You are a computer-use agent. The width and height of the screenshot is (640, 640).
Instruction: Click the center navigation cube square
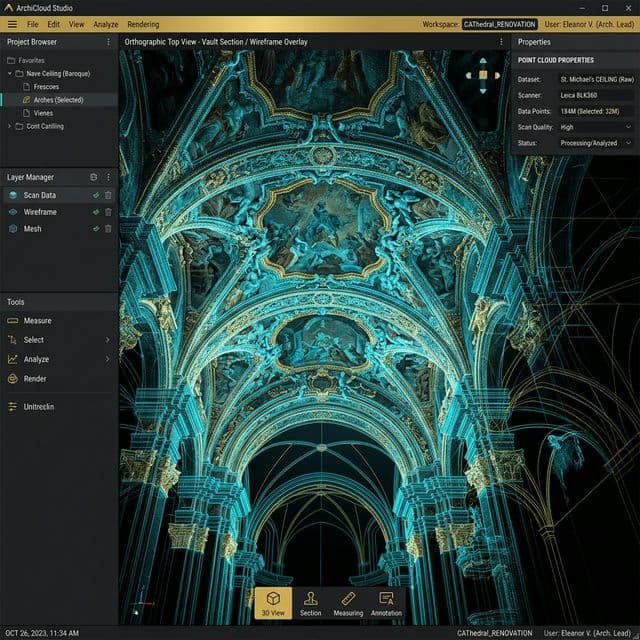coord(483,75)
